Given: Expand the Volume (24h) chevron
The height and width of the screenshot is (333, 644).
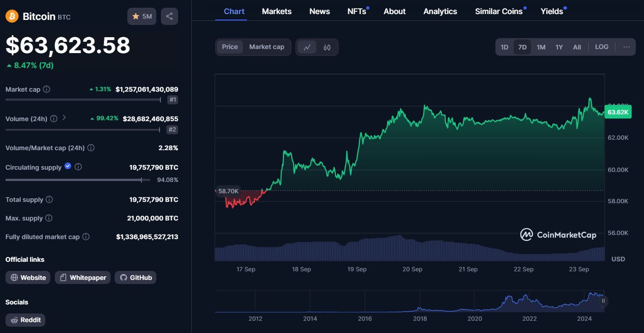Looking at the screenshot, I should point(64,118).
